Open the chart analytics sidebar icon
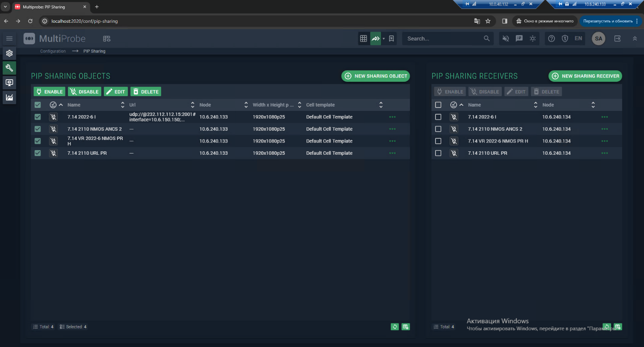Screen dimensions: 644x347 pos(9,97)
